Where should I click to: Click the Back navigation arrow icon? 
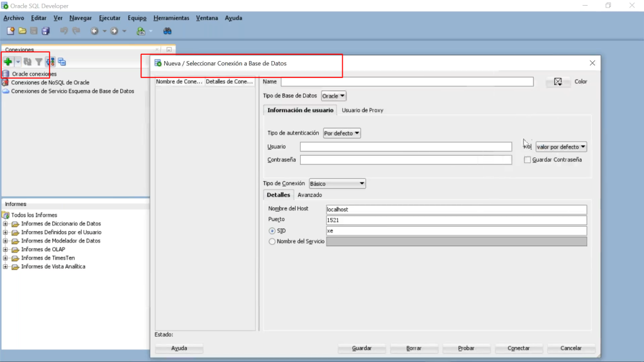[x=94, y=31]
